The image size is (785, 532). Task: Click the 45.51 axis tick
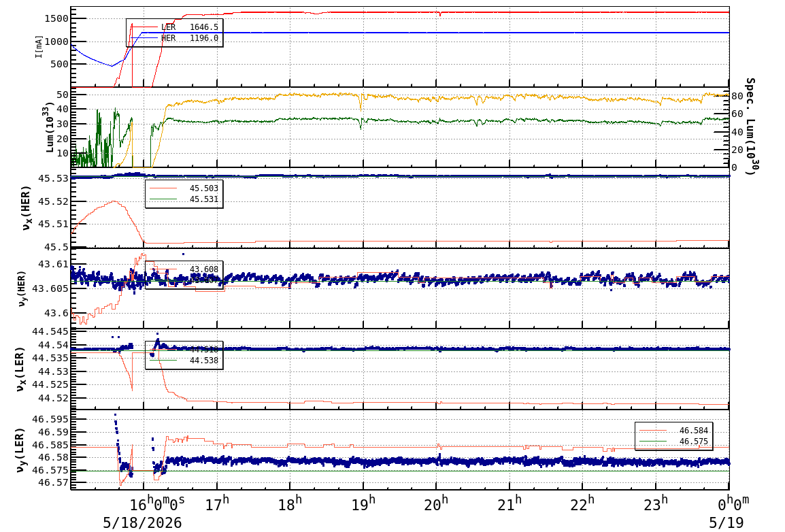click(x=53, y=225)
